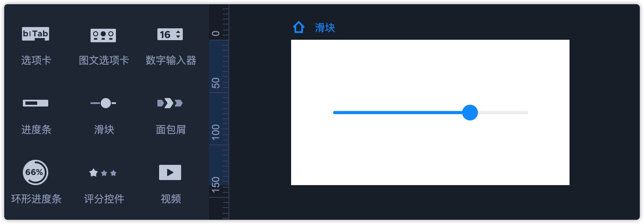This screenshot has height=224, width=644.
Task: Click the vertical ruler at 50 mark
Action: click(x=216, y=84)
